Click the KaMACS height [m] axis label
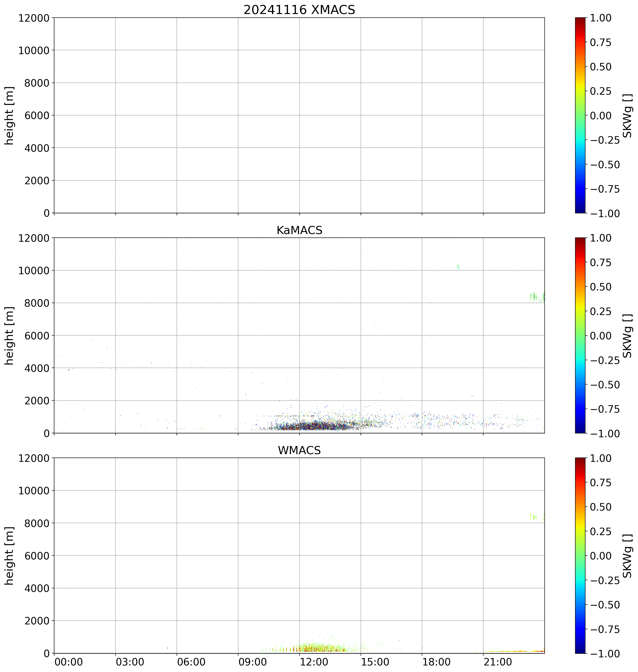 click(x=9, y=335)
